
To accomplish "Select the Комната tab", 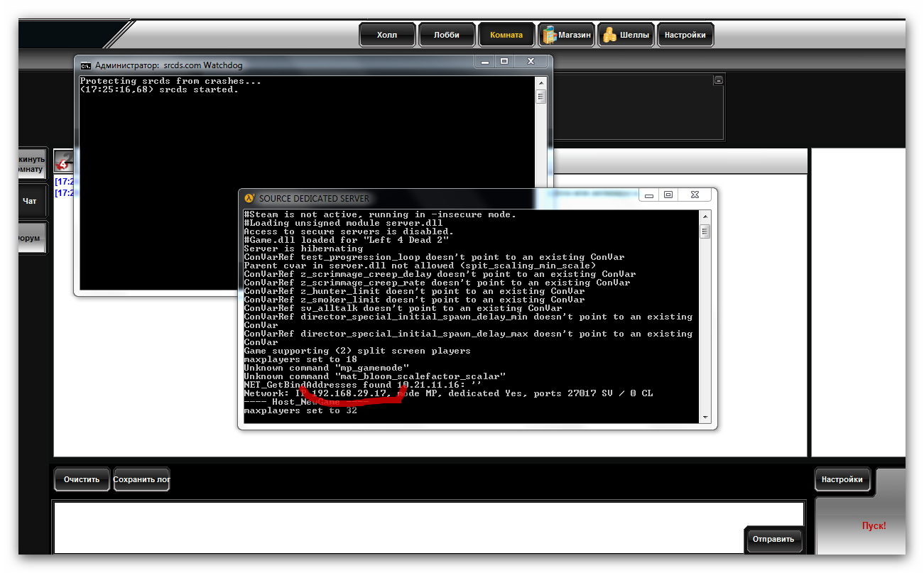I will (x=506, y=35).
